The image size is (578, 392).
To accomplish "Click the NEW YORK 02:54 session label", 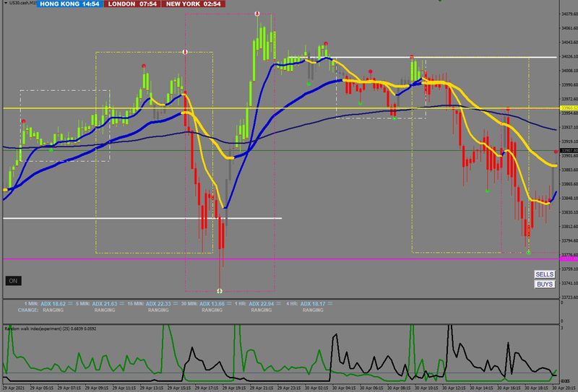I will pos(194,4).
